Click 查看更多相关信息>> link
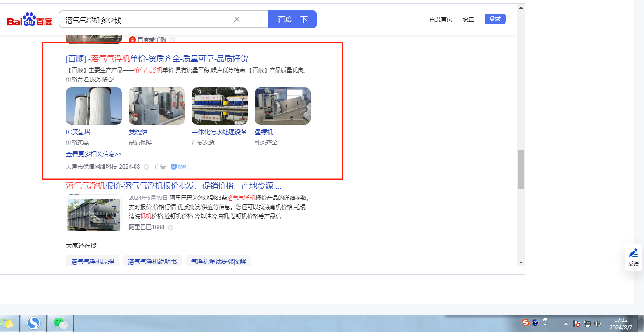Image resolution: width=644 pixels, height=332 pixels. pos(94,154)
